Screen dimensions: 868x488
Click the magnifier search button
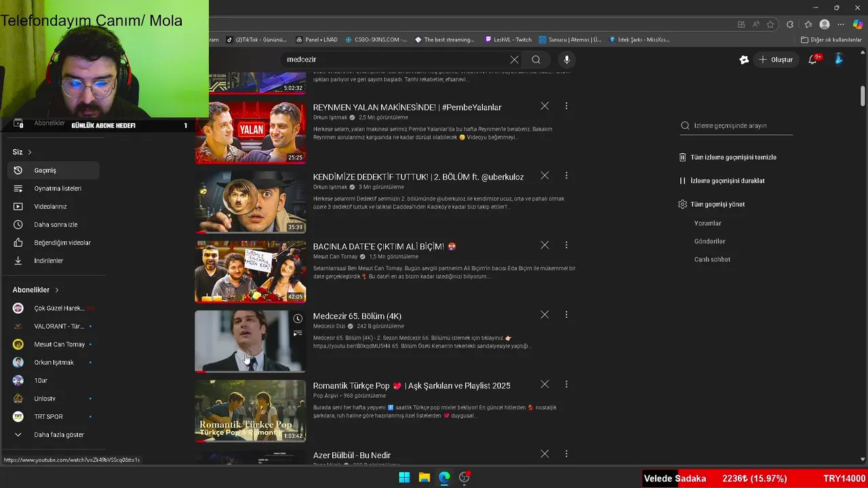(536, 60)
